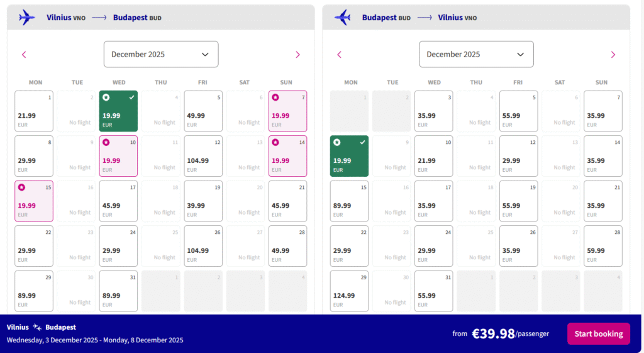Click the airplane icon beside Budapest BUD header

click(342, 17)
